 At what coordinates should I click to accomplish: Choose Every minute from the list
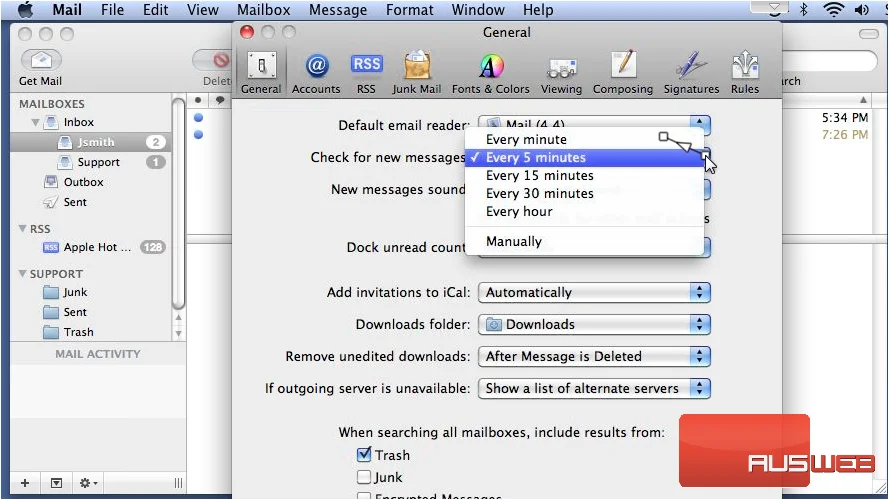coord(585,139)
